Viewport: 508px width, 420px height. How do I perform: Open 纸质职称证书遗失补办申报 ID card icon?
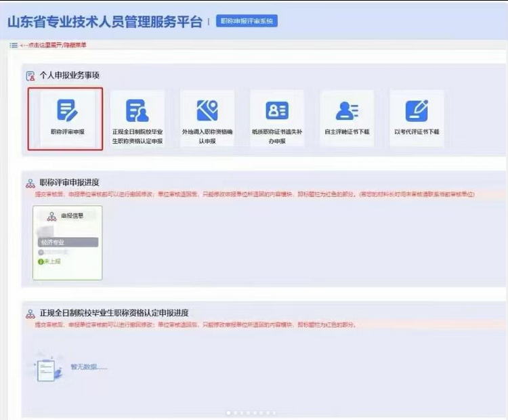click(x=277, y=110)
